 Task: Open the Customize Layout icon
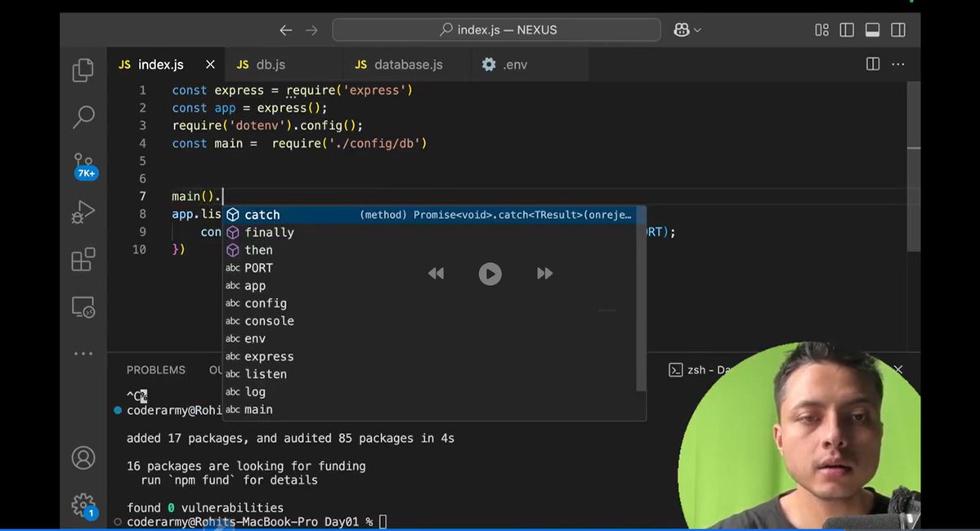822,30
